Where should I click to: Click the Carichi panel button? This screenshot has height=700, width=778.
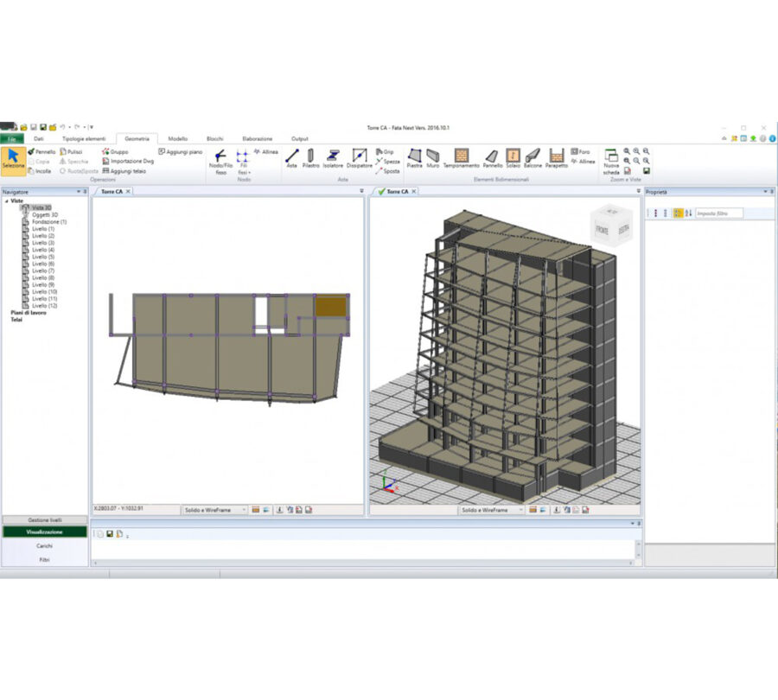45,546
